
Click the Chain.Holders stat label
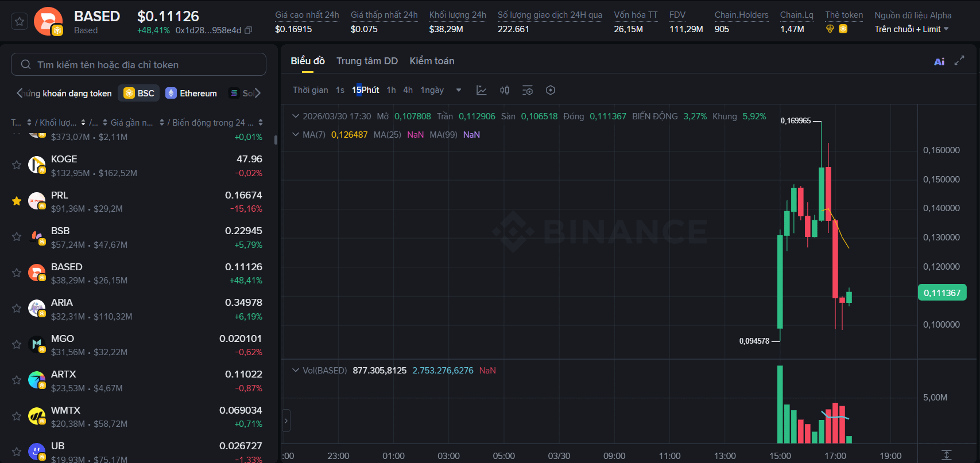[x=741, y=15]
